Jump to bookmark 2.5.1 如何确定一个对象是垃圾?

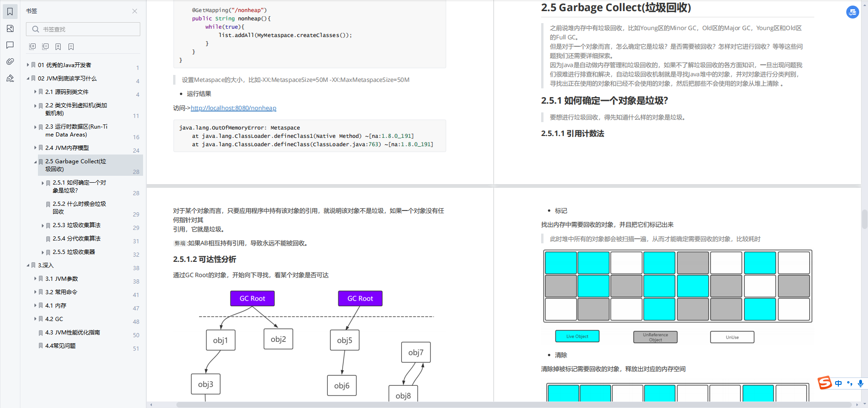[79, 186]
